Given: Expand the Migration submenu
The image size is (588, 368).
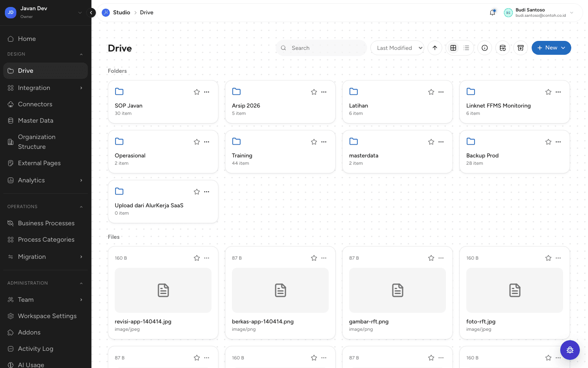Looking at the screenshot, I should coord(81,257).
